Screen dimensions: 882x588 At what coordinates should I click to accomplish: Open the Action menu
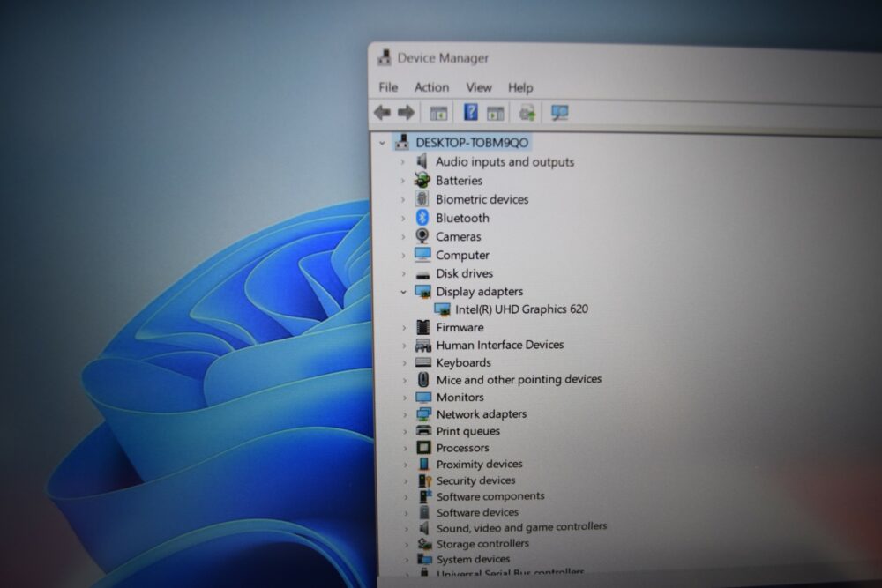pos(431,87)
